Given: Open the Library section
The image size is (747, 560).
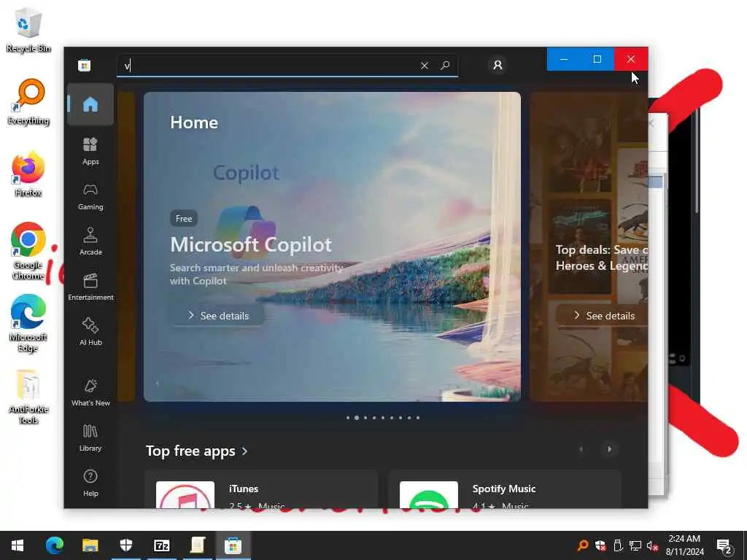Looking at the screenshot, I should point(90,438).
